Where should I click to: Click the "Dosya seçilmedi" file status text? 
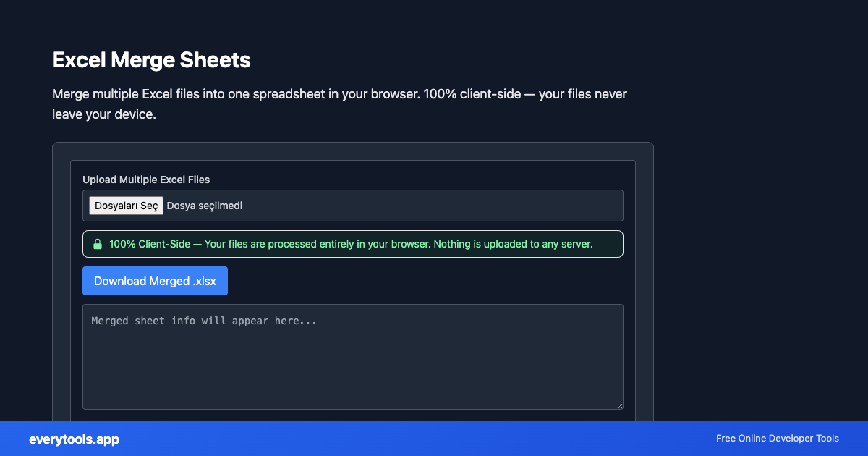point(205,206)
